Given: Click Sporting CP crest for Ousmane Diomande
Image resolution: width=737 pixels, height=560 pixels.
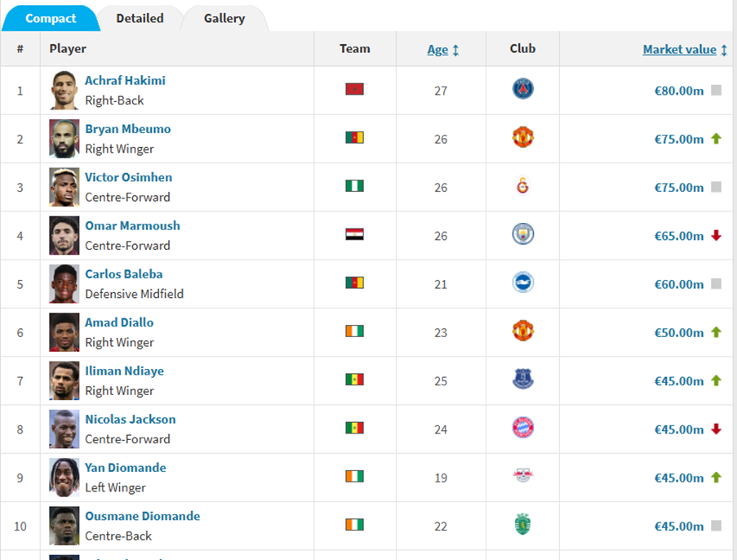Looking at the screenshot, I should (522, 524).
